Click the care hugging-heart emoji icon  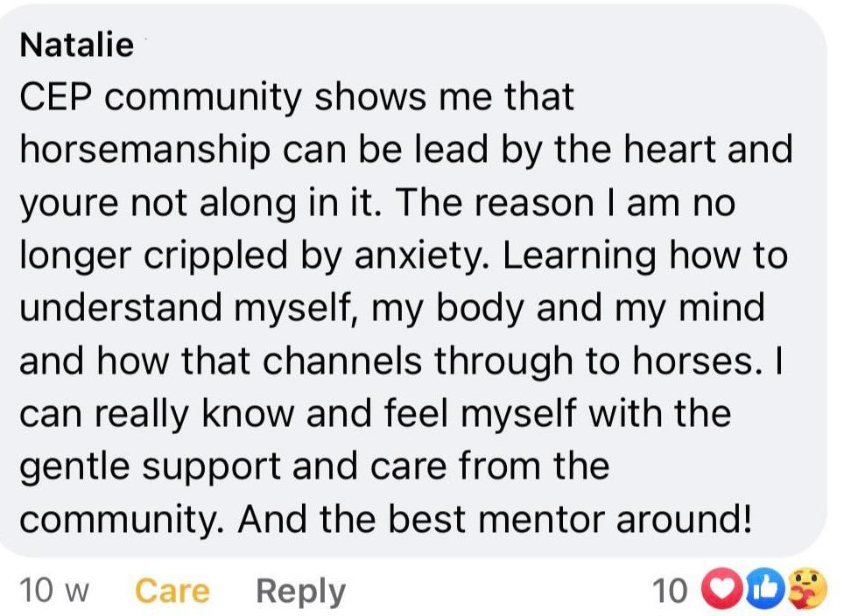[806, 589]
